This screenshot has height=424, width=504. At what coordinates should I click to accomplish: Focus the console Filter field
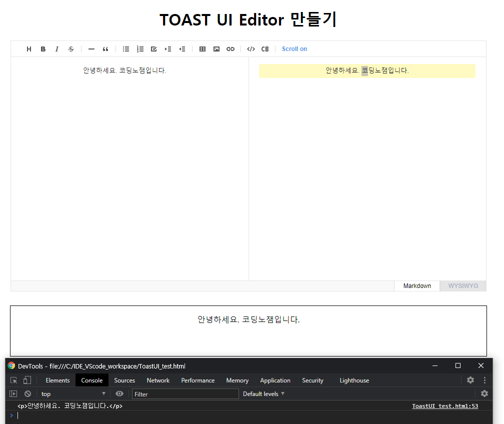click(185, 394)
